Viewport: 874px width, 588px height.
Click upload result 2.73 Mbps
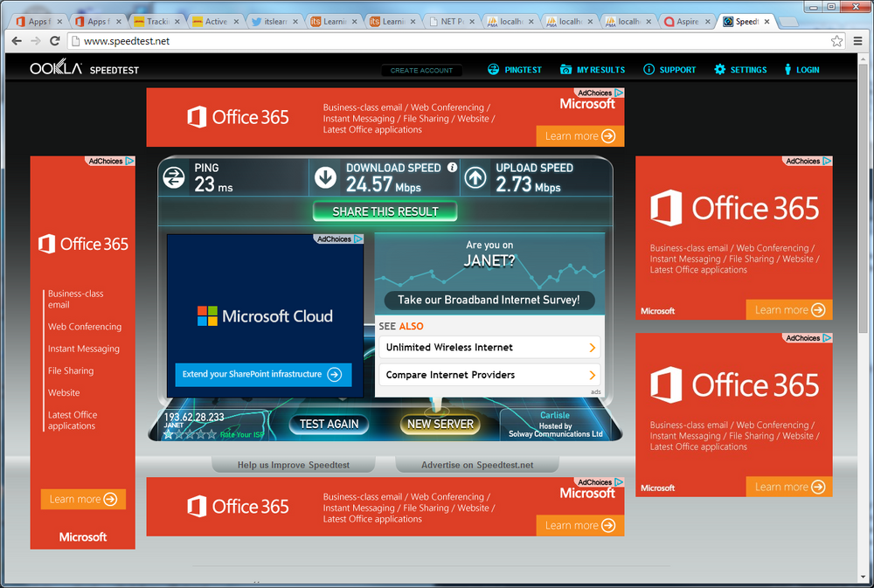(528, 184)
